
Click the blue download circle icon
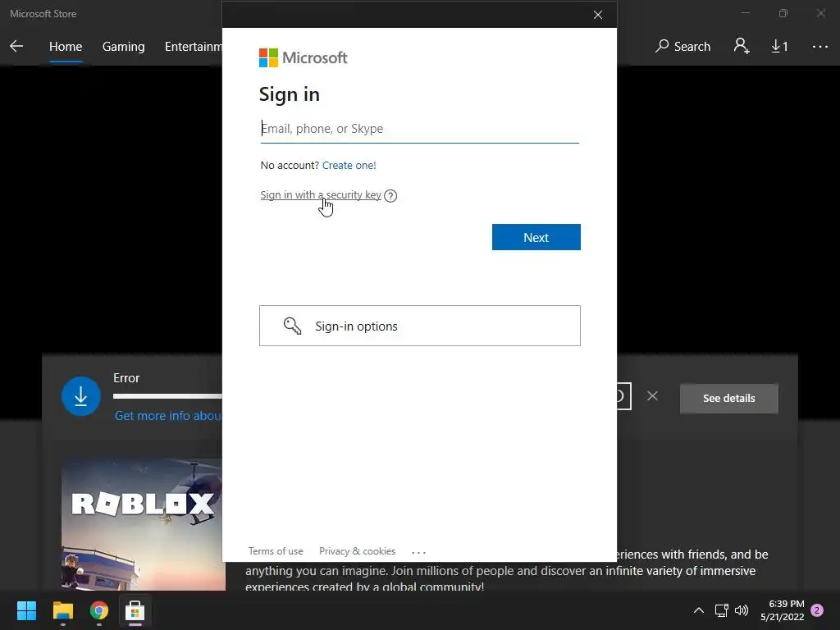[x=81, y=396]
